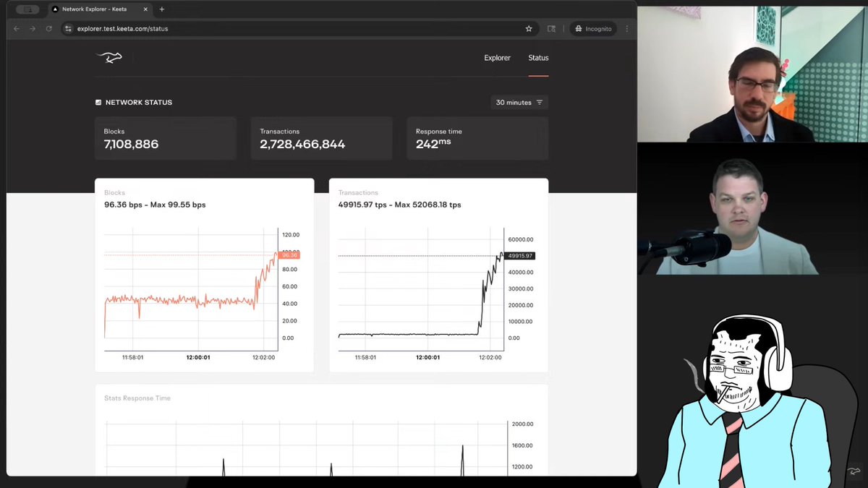
Task: Click the tab search button in title bar
Action: pyautogui.click(x=27, y=9)
